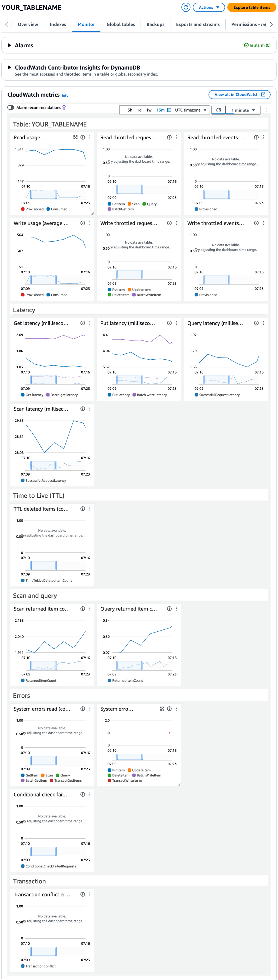Toggle Alarm recommendations switch
The width and height of the screenshot is (278, 980).
coord(11,108)
